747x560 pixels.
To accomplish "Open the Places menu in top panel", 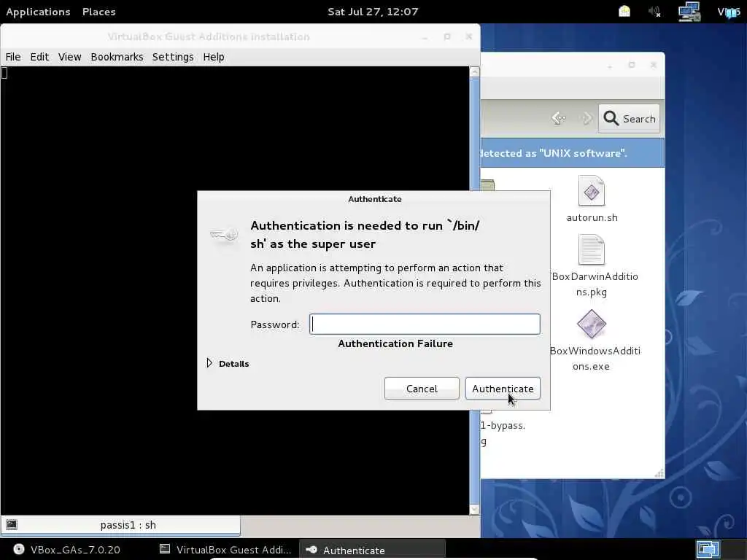I will 98,12.
